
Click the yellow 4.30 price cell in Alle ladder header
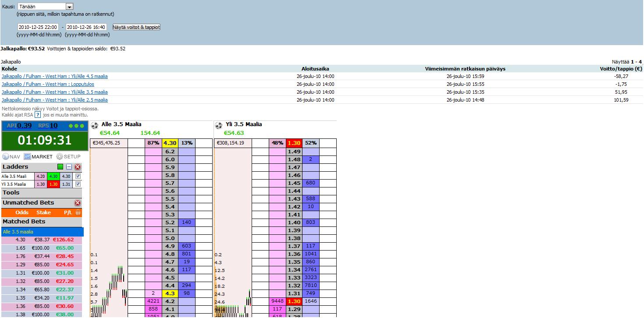pyautogui.click(x=169, y=143)
